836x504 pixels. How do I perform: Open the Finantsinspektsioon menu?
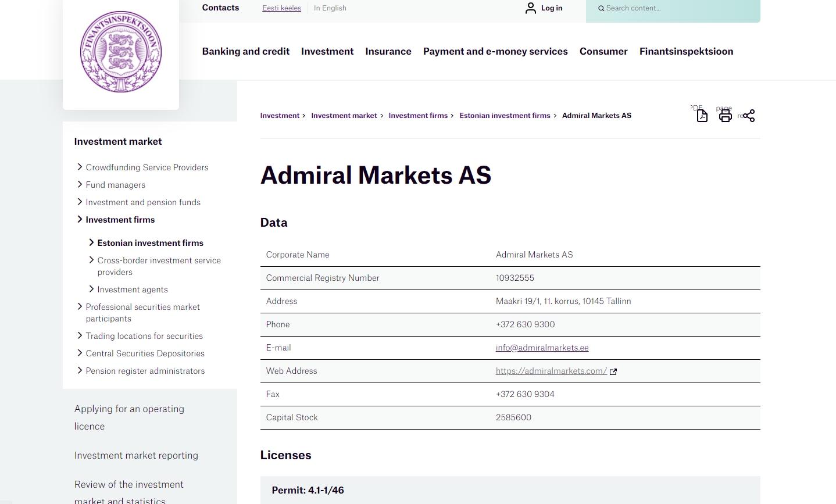(x=686, y=51)
